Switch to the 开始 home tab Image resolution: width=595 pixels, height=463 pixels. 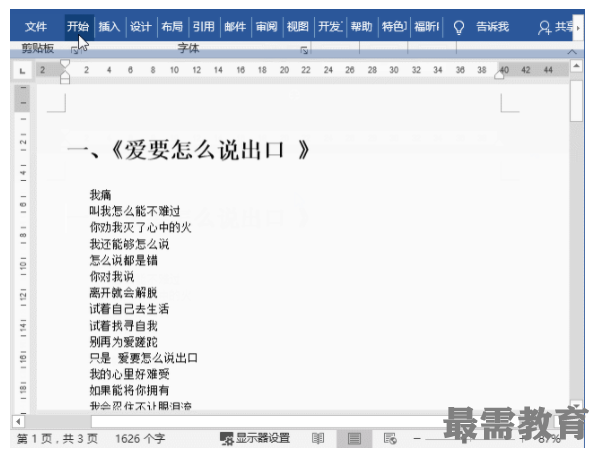[x=78, y=27]
